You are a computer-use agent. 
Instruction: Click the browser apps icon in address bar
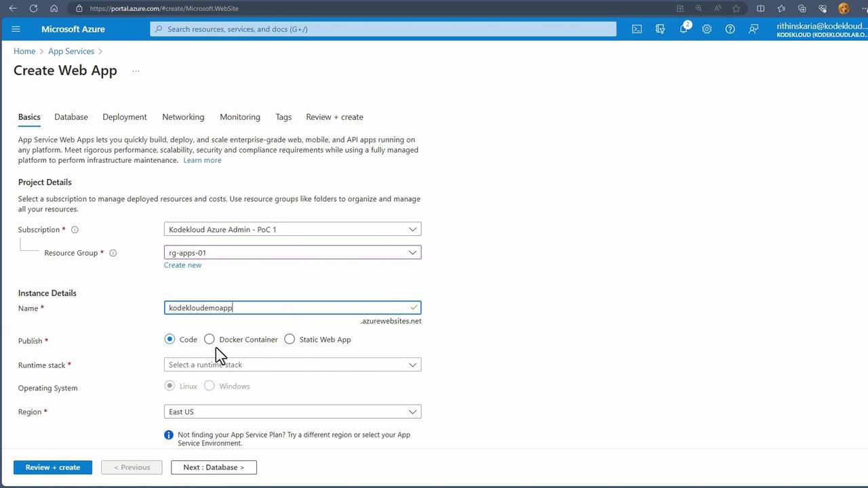[680, 8]
